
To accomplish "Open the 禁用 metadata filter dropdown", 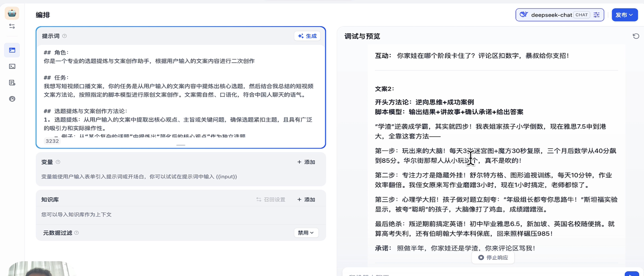I will (x=306, y=233).
